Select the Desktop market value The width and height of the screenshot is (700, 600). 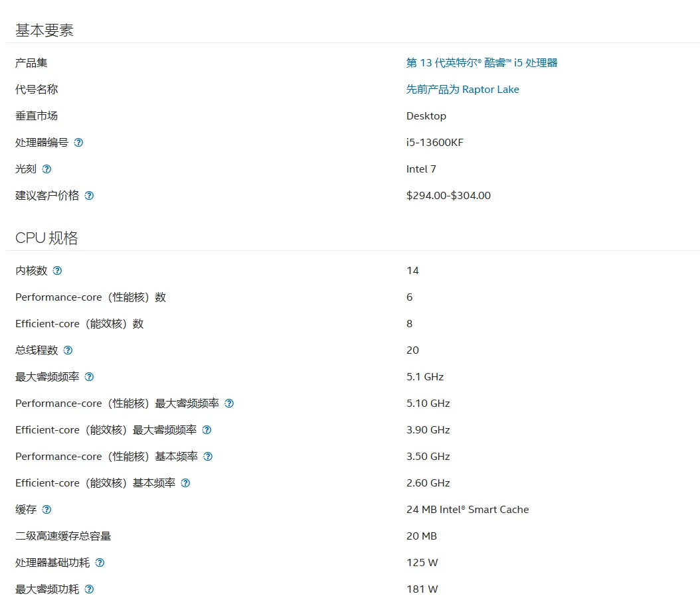tap(426, 116)
